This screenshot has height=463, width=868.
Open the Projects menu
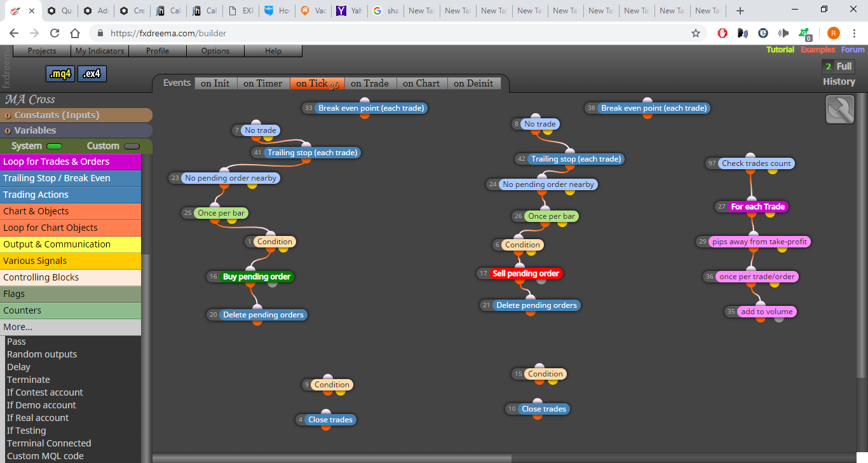click(x=42, y=51)
